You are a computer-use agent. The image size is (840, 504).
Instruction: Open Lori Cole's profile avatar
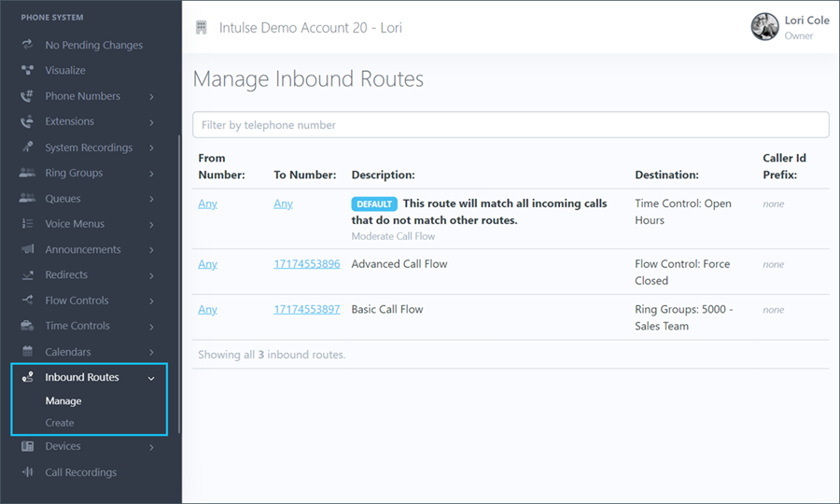[765, 27]
